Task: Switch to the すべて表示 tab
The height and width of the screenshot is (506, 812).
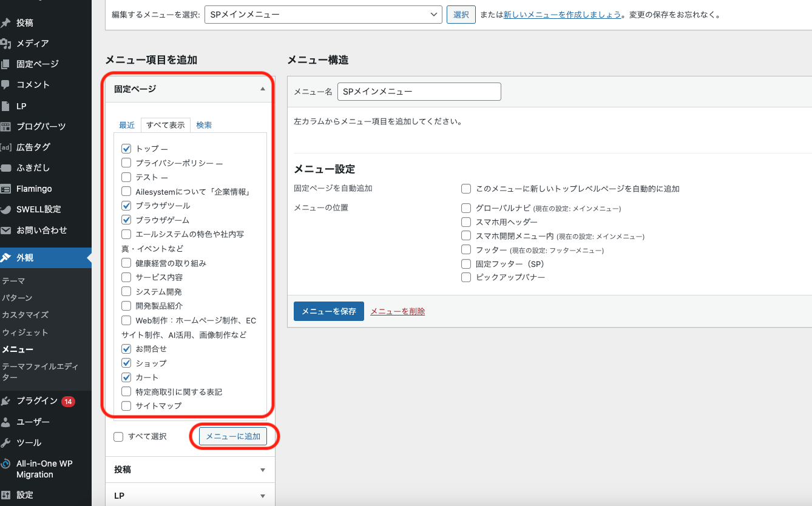Action: click(x=166, y=125)
